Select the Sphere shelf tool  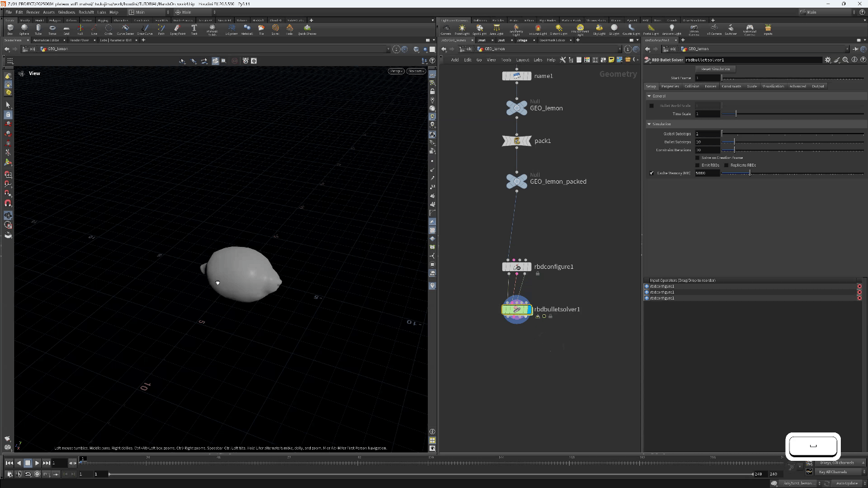pyautogui.click(x=24, y=29)
